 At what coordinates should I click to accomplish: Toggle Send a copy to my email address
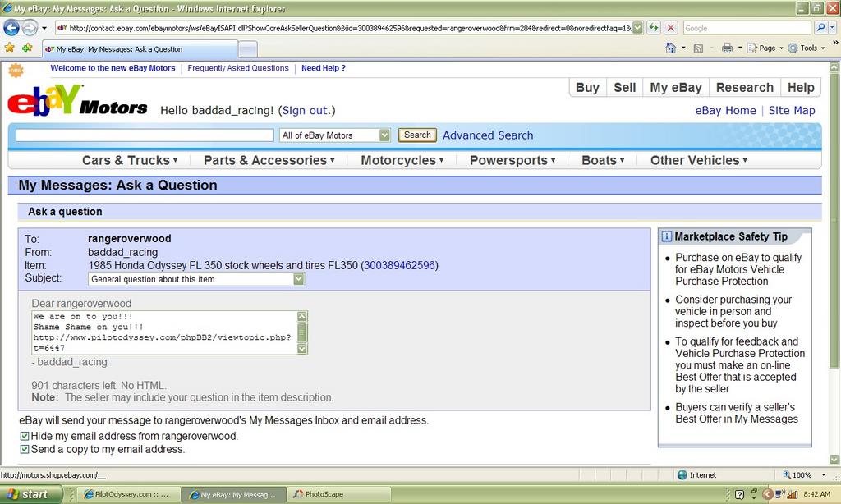(25, 449)
